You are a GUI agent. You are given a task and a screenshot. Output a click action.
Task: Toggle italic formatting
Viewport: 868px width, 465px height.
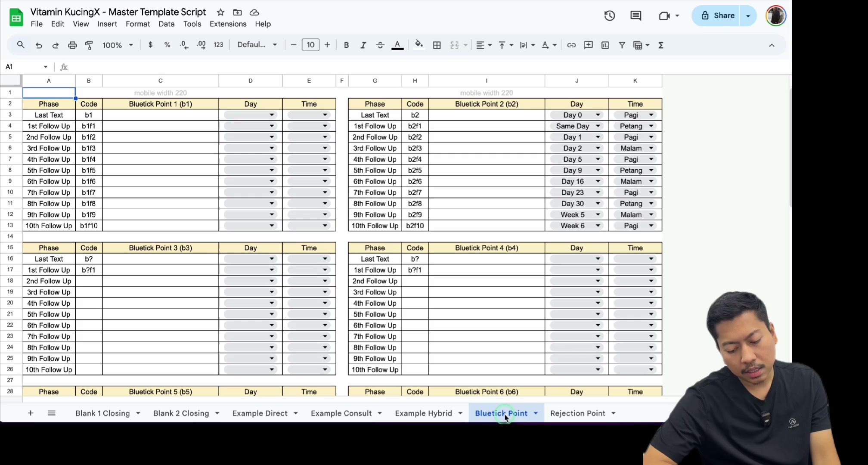pos(363,45)
